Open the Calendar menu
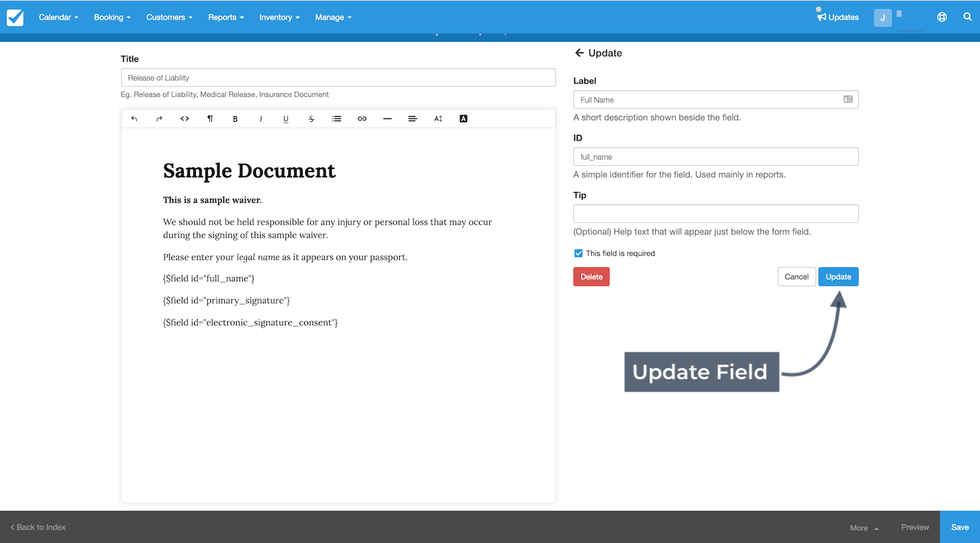 (x=58, y=17)
